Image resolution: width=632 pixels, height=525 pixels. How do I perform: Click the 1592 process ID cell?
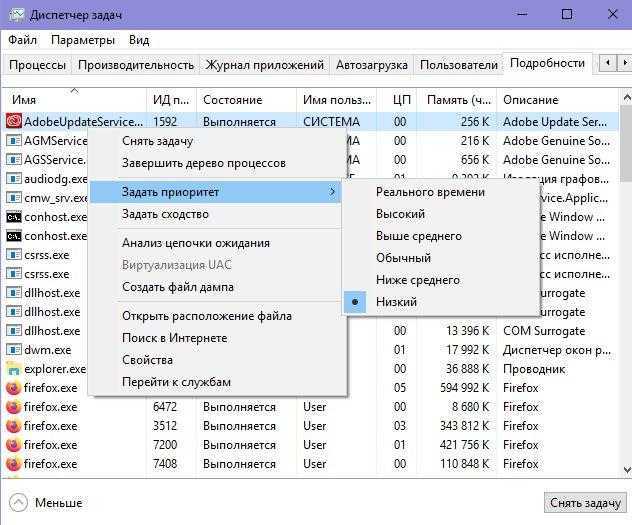[165, 122]
